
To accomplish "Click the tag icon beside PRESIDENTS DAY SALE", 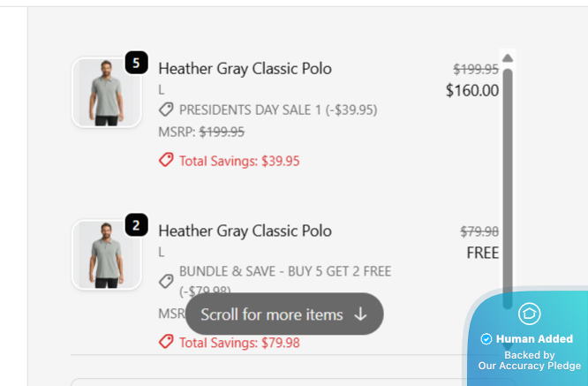I will coord(166,110).
